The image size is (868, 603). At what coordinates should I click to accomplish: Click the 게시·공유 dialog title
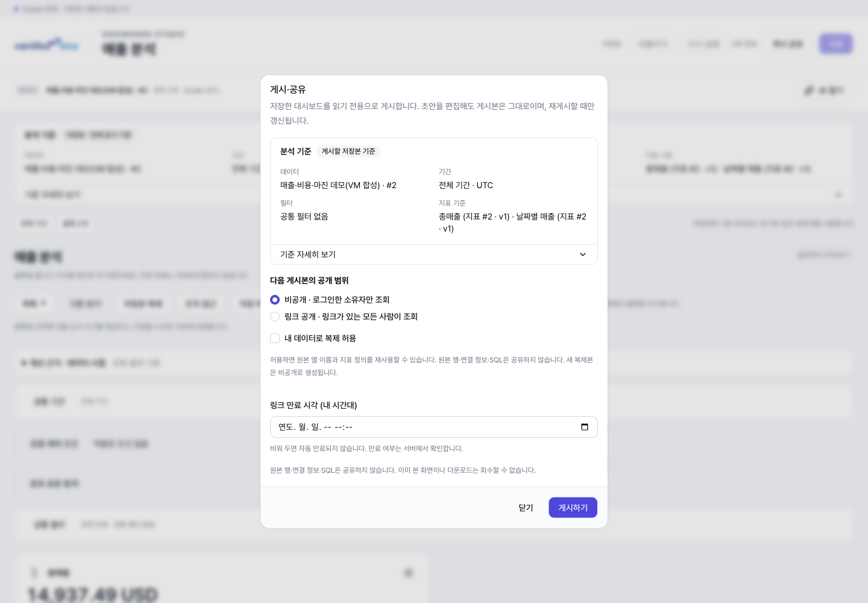click(288, 89)
